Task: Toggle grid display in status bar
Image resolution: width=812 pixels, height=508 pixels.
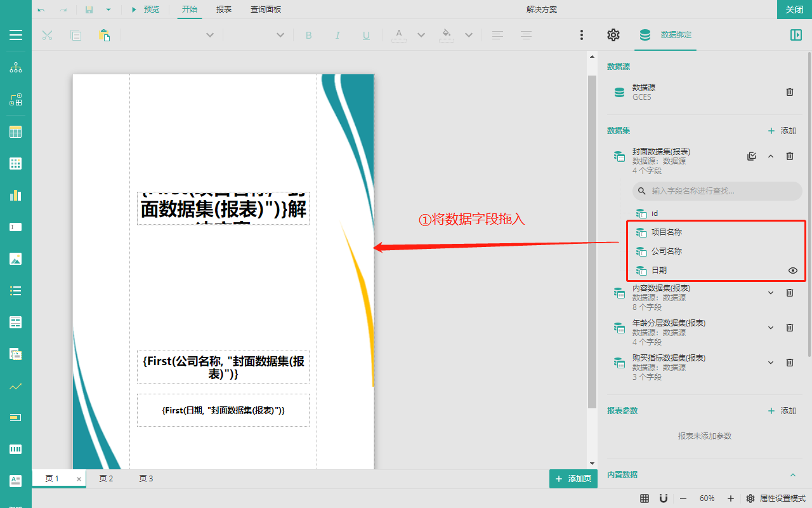Action: (x=645, y=498)
